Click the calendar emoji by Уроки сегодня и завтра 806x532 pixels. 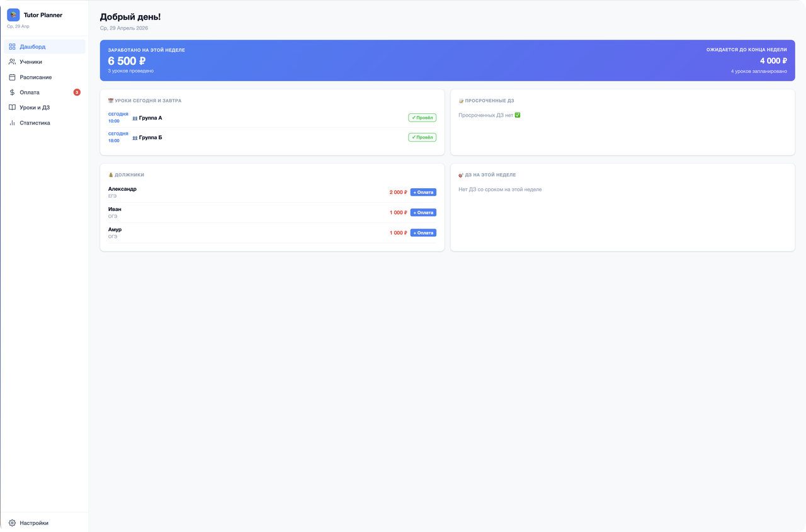click(x=111, y=101)
